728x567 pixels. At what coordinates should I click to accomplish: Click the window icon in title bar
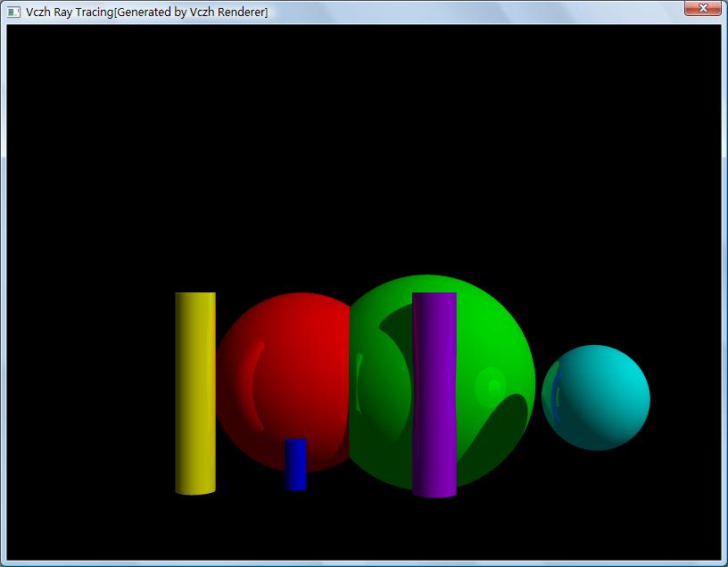pyautogui.click(x=14, y=12)
